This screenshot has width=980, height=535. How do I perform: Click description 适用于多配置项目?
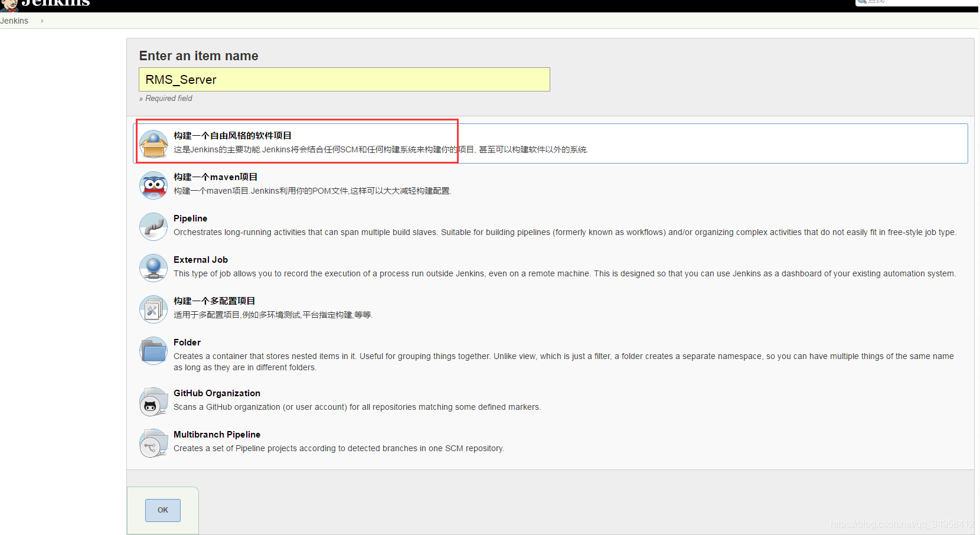[273, 315]
